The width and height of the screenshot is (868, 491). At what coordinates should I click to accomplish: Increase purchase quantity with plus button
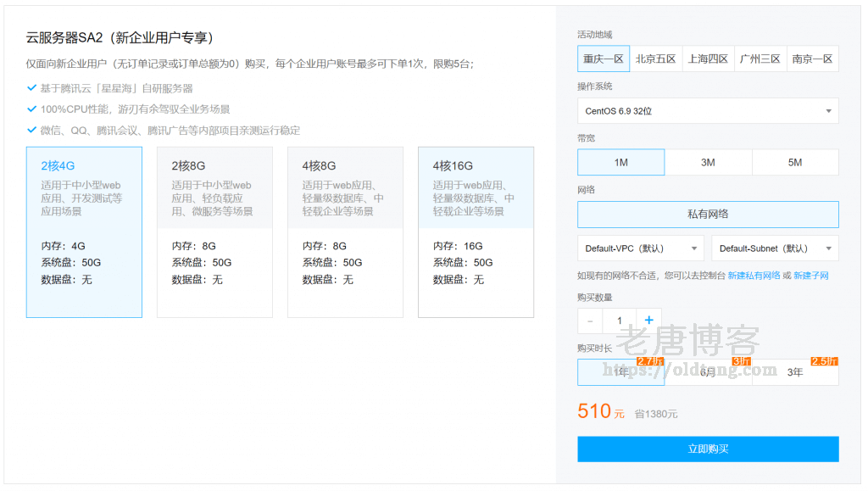[648, 321]
